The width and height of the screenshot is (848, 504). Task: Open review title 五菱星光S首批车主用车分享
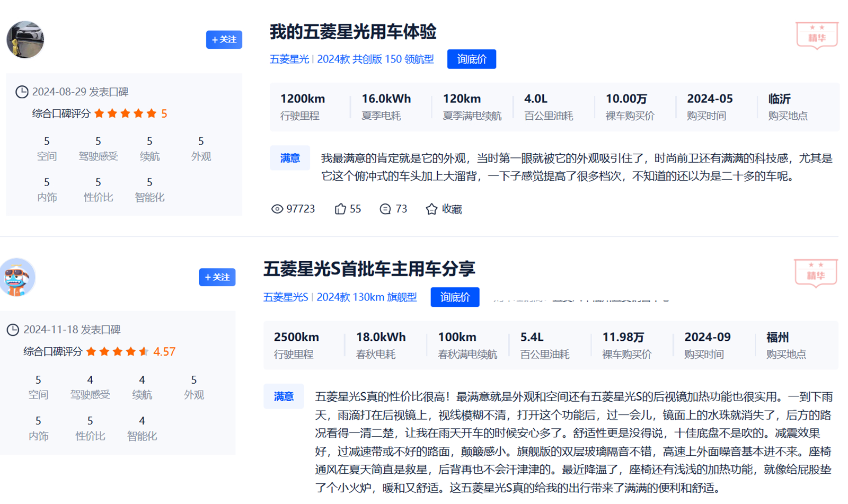pyautogui.click(x=369, y=269)
